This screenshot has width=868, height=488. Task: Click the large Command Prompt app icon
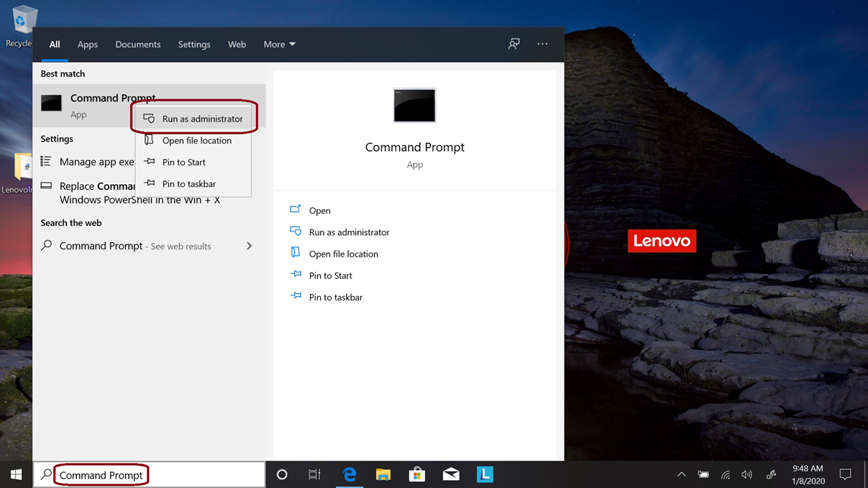[414, 106]
